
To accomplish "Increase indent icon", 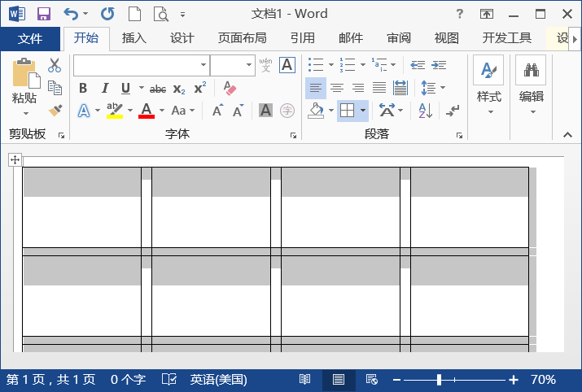I will 439,65.
